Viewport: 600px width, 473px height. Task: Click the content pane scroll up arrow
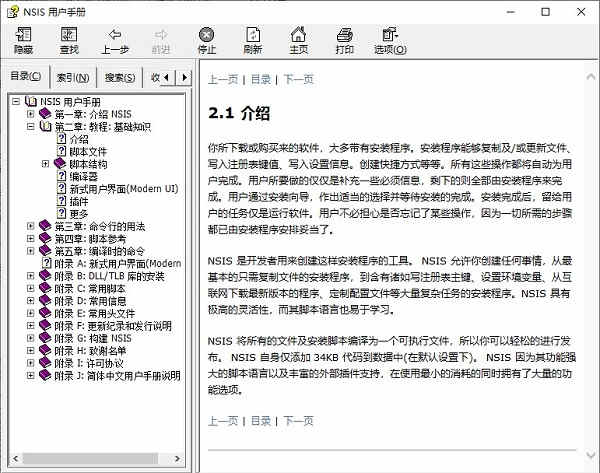[x=590, y=77]
